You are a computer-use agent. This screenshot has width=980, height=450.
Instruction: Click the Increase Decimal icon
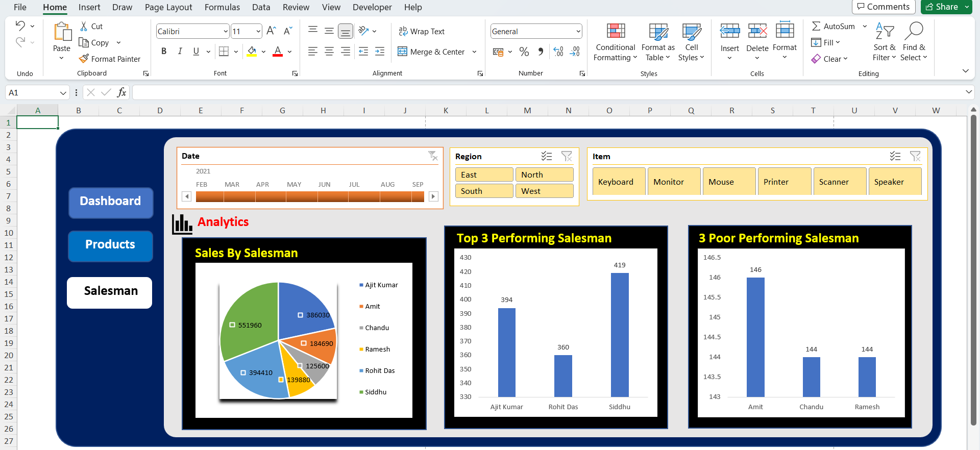(x=558, y=52)
